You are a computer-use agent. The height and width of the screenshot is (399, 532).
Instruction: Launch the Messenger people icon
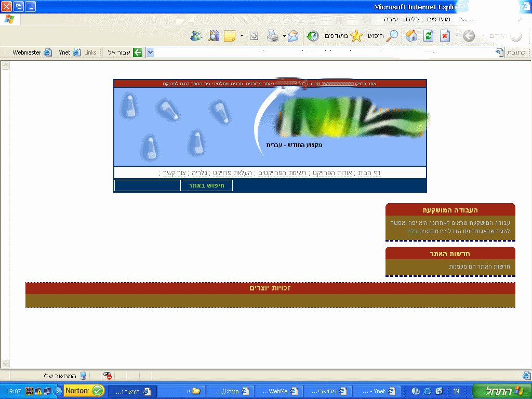[196, 36]
